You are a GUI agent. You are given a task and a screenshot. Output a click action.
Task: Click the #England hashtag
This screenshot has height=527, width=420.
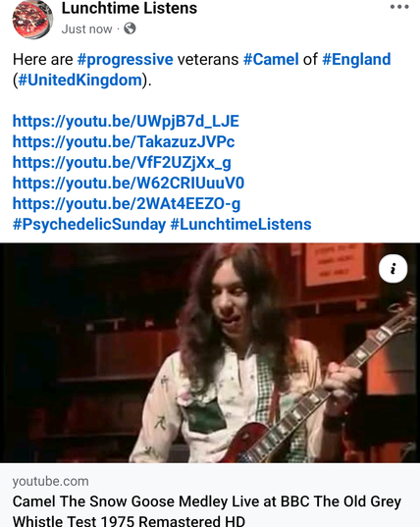point(356,60)
